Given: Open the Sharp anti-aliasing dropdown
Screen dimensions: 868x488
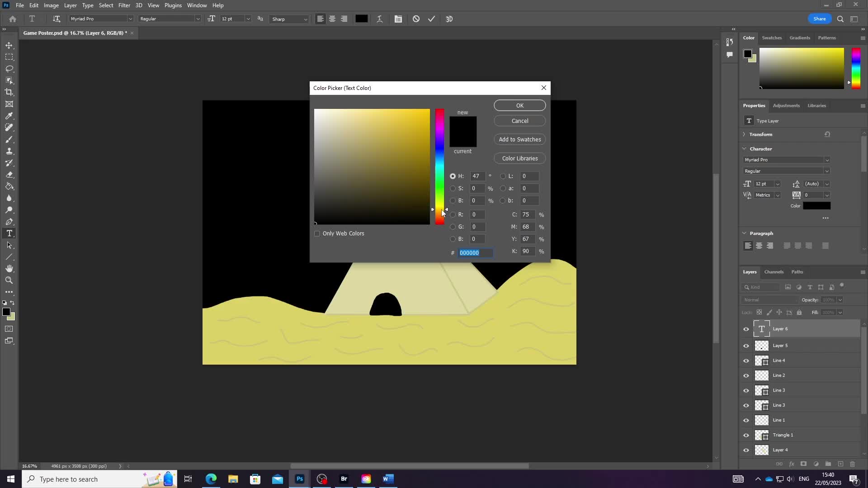Looking at the screenshot, I should (306, 19).
